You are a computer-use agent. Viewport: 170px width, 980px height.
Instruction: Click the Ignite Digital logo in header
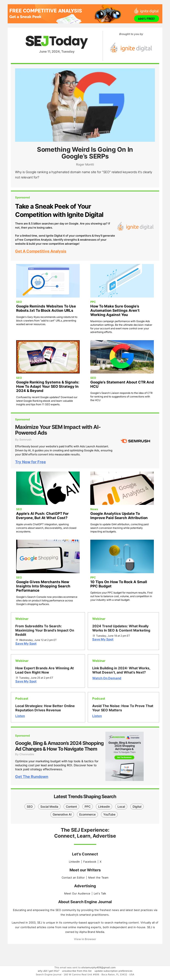[x=131, y=48]
